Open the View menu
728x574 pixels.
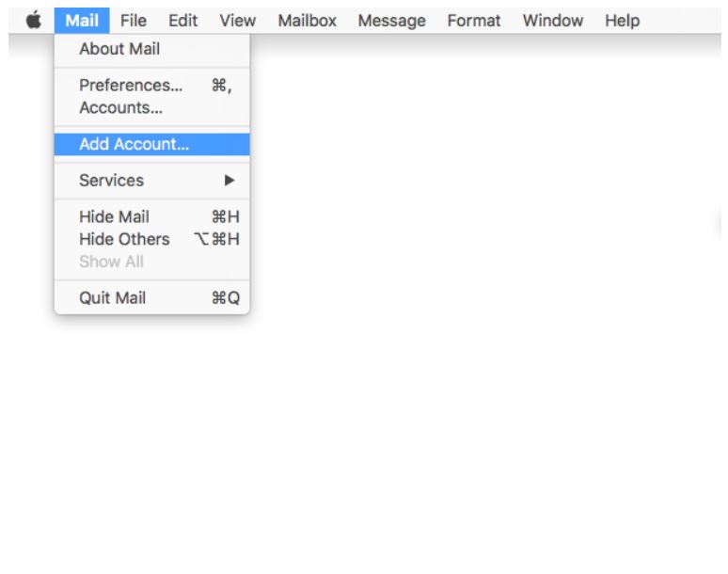coord(238,21)
